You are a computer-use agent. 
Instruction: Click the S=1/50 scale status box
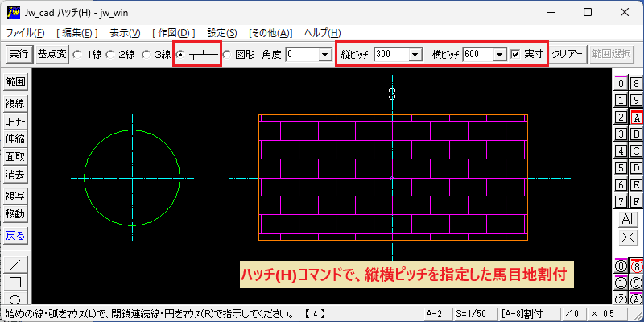pos(474,314)
